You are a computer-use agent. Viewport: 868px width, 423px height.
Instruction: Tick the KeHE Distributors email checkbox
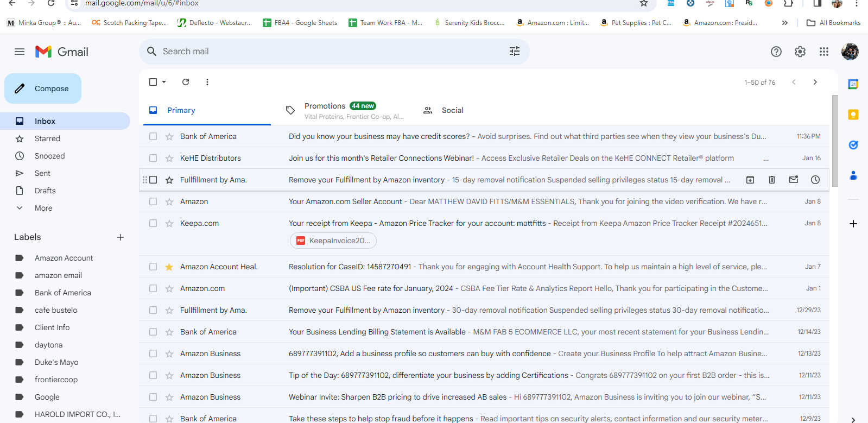(153, 158)
